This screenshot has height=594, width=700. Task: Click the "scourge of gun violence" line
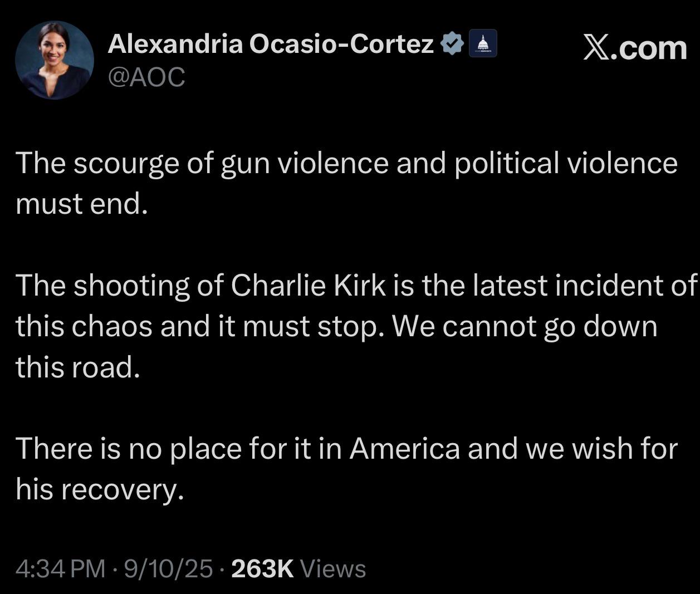coord(200,163)
